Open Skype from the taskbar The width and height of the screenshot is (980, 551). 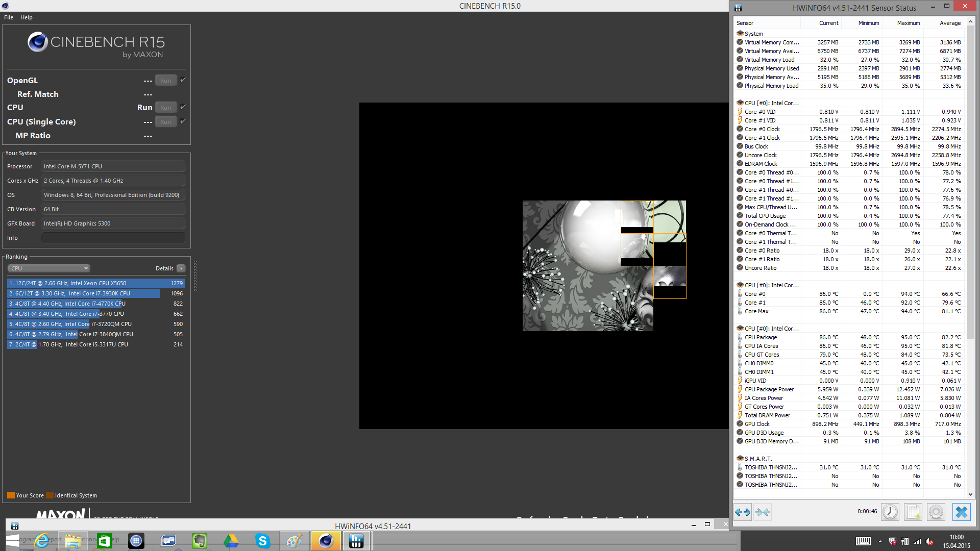262,541
